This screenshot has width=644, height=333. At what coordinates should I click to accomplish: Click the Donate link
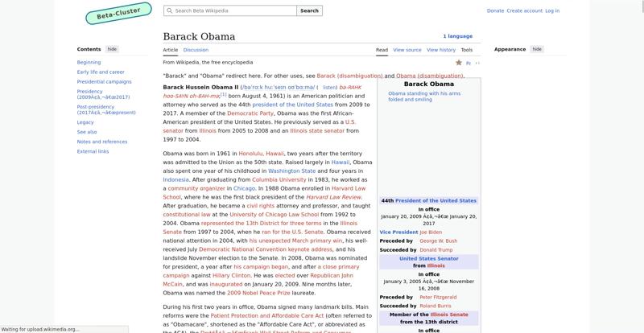[495, 11]
